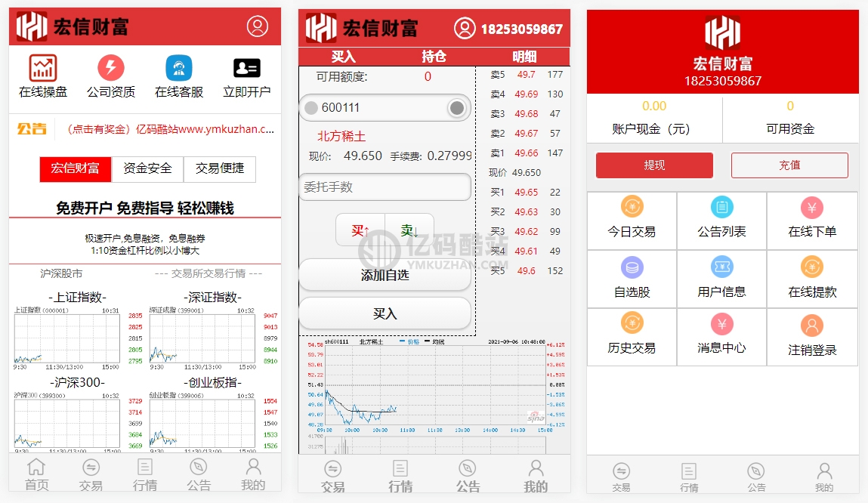Click the 提现 withdraw button

click(654, 165)
